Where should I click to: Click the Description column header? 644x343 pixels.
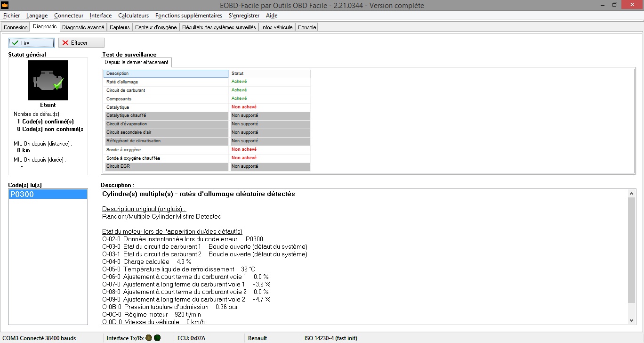[166, 73]
